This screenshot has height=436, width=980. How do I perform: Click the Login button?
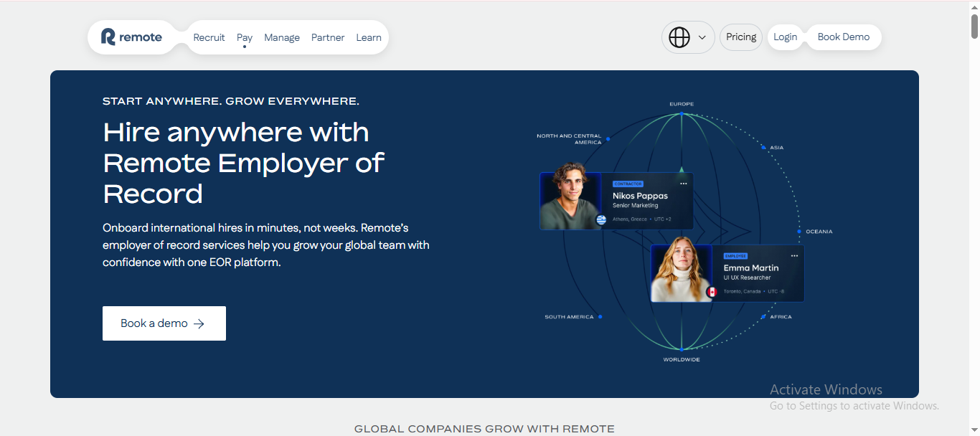click(x=786, y=37)
